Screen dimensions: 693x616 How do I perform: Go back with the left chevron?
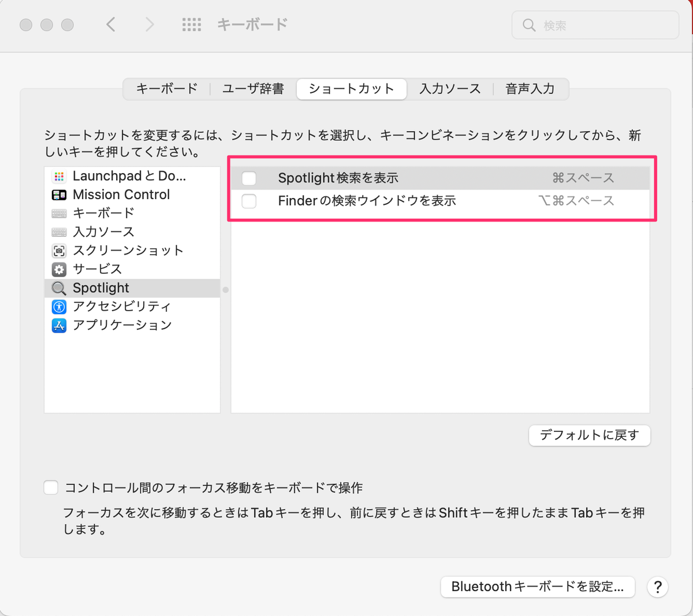(x=111, y=24)
